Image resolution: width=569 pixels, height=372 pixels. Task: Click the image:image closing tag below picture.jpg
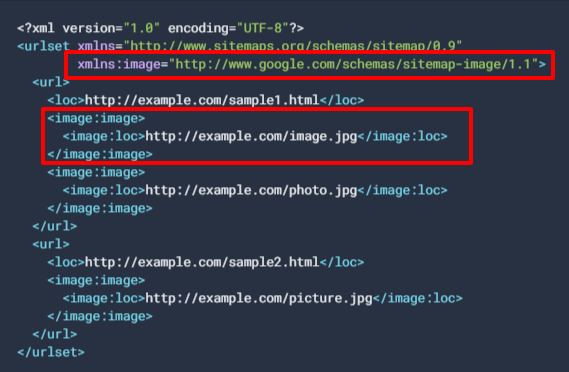[x=100, y=316]
